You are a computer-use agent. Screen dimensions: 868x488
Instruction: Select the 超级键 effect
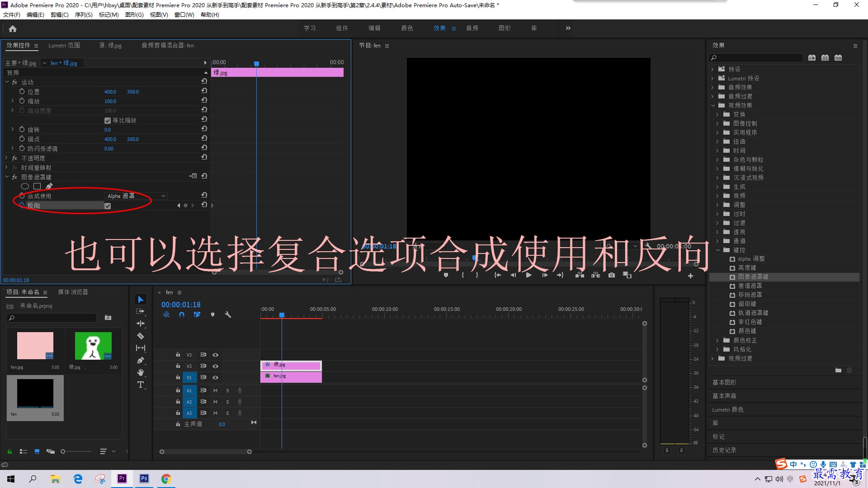tap(747, 304)
